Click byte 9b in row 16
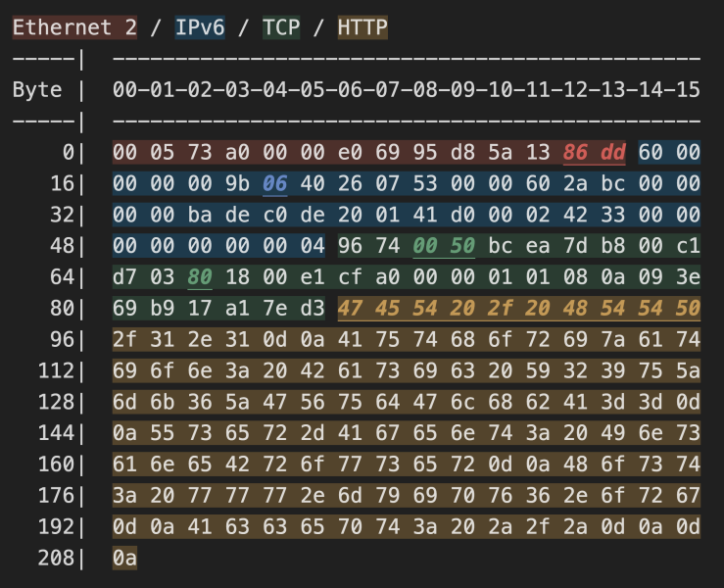Viewport: 724px width, 588px height. 237,183
